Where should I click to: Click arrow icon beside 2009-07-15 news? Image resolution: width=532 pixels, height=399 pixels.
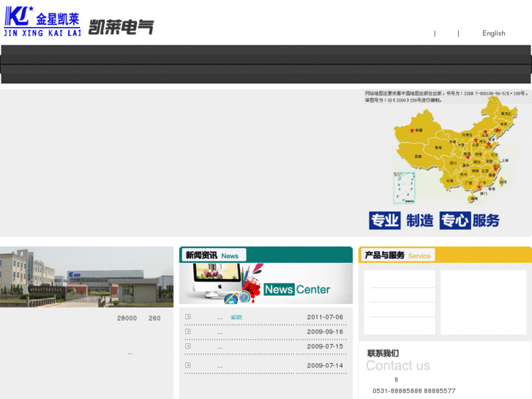pyautogui.click(x=188, y=346)
